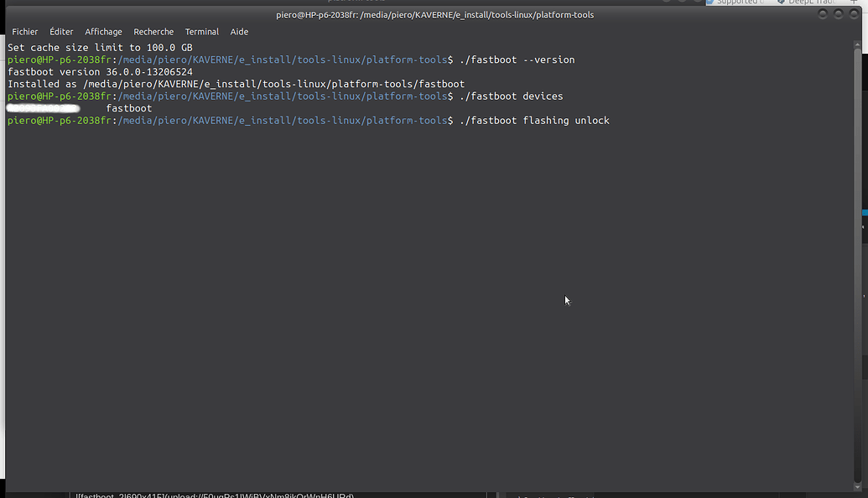
Task: Close the terminal window
Action: [x=853, y=14]
